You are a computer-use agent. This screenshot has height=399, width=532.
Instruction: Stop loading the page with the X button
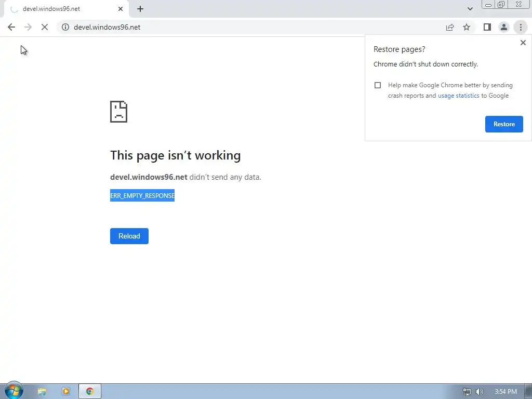(x=45, y=27)
